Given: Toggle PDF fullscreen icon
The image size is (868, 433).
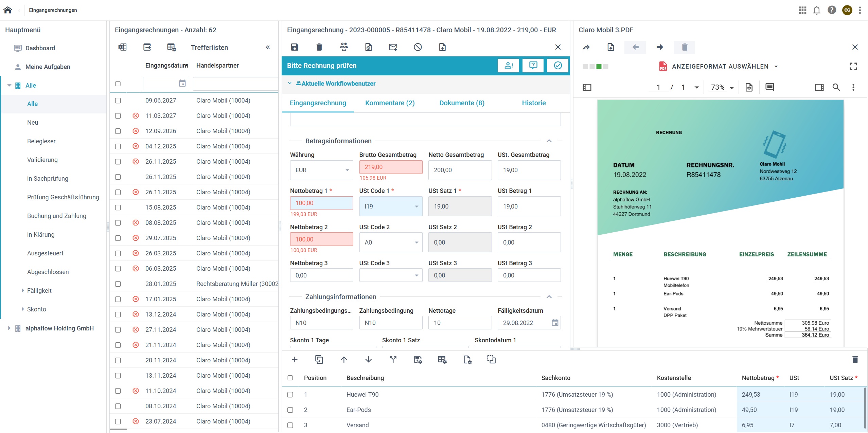Looking at the screenshot, I should tap(853, 66).
